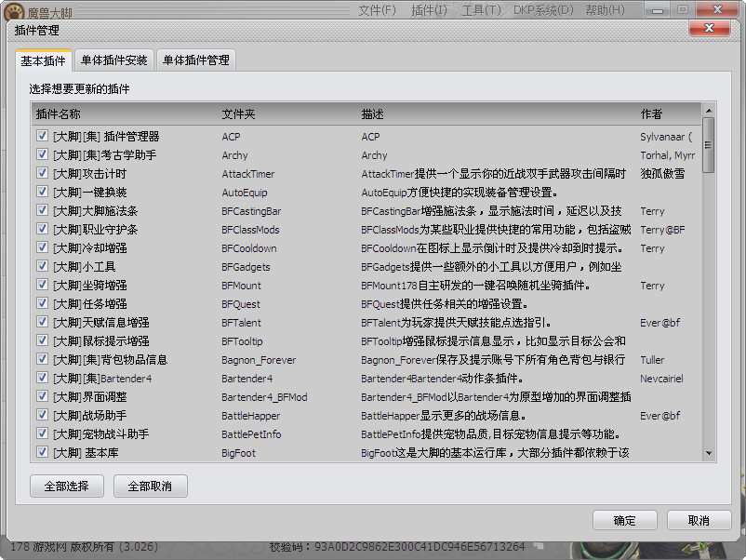This screenshot has width=746, height=560.
Task: Open the DKP系统(D) menu
Action: click(539, 9)
